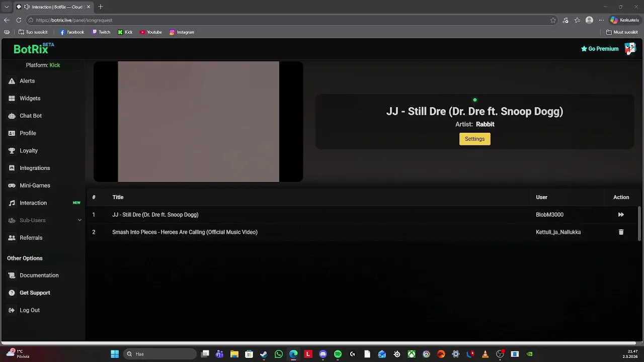This screenshot has width=644, height=362.
Task: Open the Widgets sidebar section
Action: pyautogui.click(x=30, y=99)
